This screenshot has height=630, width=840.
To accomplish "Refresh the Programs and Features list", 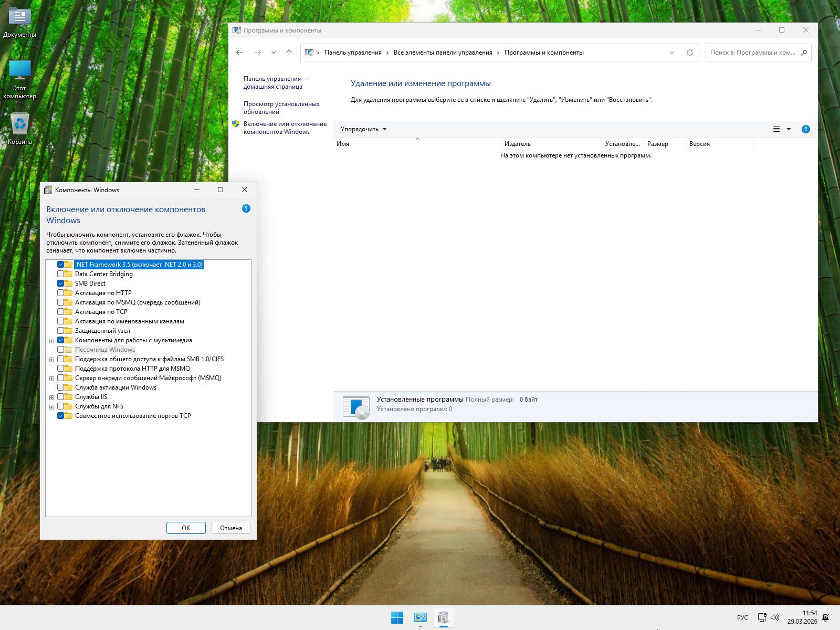I will [x=689, y=52].
